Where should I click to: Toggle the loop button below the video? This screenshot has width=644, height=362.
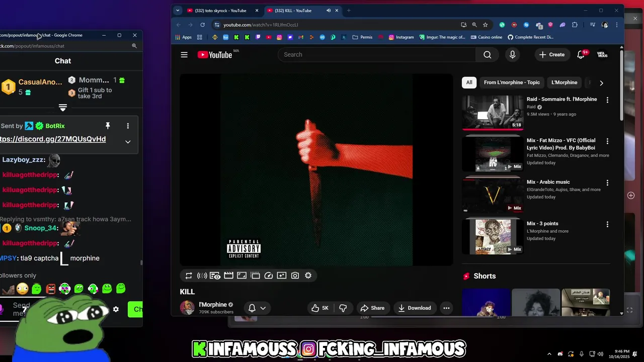(189, 276)
